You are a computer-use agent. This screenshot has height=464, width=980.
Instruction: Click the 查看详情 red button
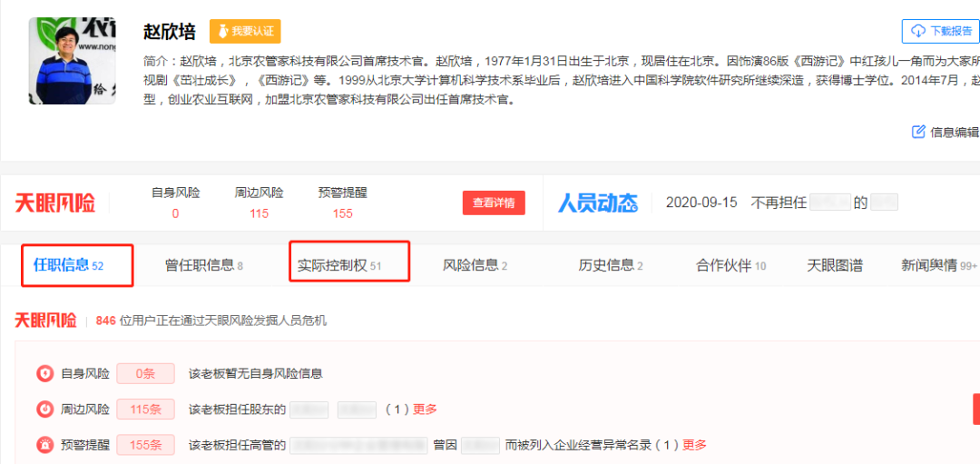[494, 202]
